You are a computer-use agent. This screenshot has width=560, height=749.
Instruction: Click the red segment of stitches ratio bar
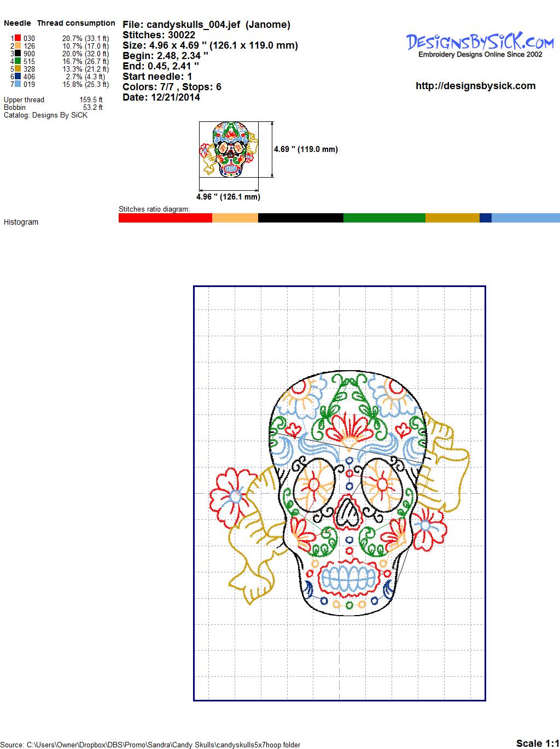[165, 218]
